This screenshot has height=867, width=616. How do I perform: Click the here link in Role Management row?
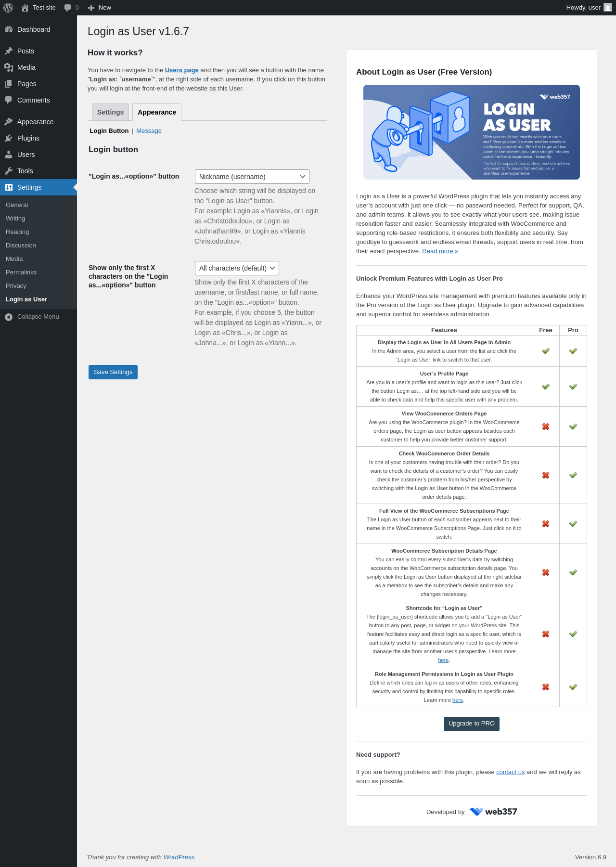pos(458,700)
